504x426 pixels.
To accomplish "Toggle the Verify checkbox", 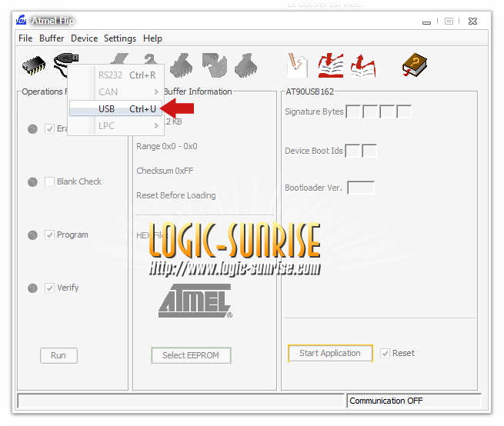I will 49,288.
